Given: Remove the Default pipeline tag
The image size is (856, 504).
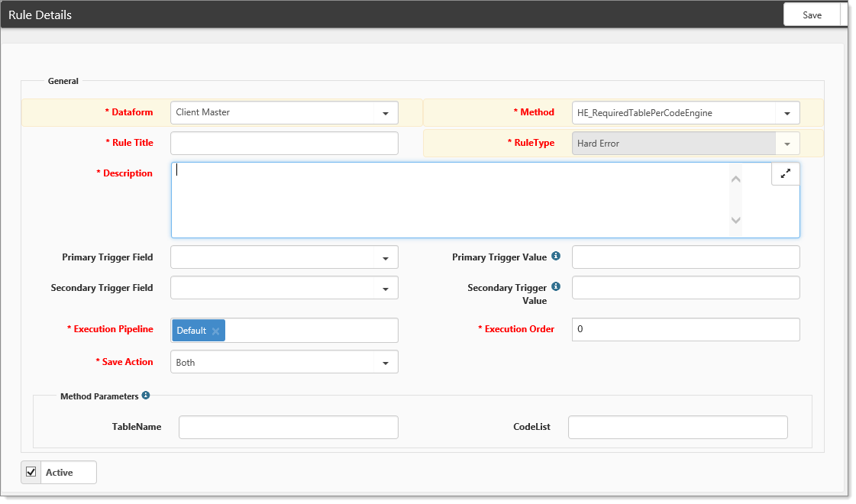Looking at the screenshot, I should (216, 331).
